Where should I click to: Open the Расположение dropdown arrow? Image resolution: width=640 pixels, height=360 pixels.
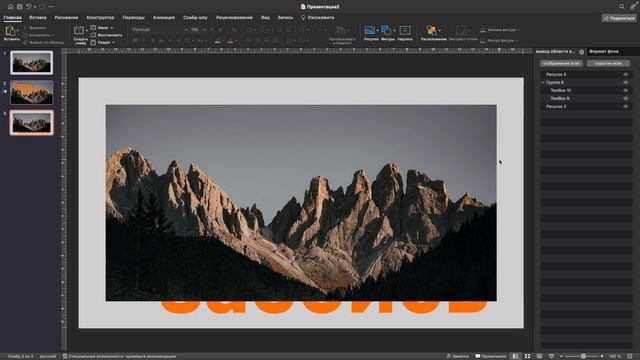(439, 31)
